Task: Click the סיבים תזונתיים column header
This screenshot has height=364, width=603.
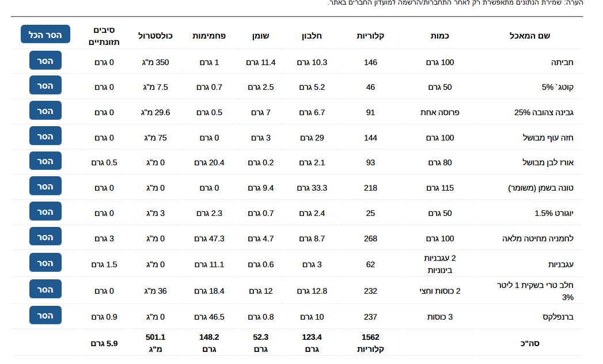Action: point(104,36)
